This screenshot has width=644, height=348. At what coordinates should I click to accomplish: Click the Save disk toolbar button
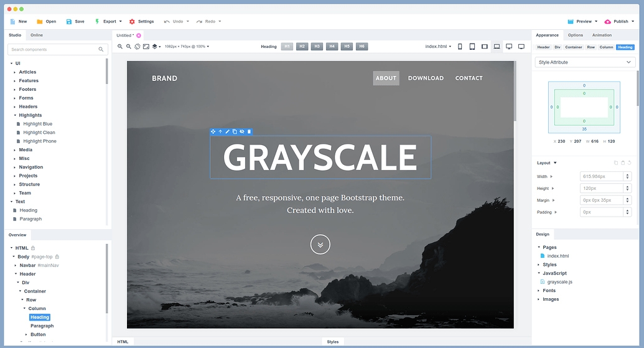coord(75,21)
